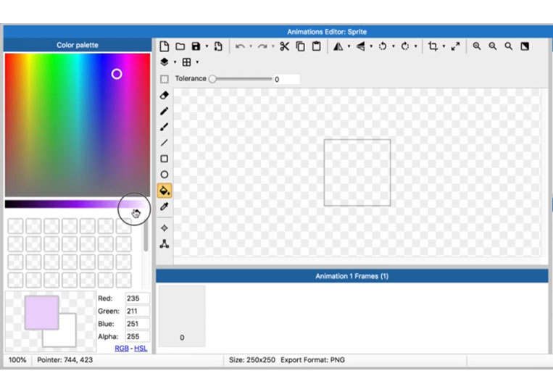
Task: Redo the last action
Action: [262, 46]
